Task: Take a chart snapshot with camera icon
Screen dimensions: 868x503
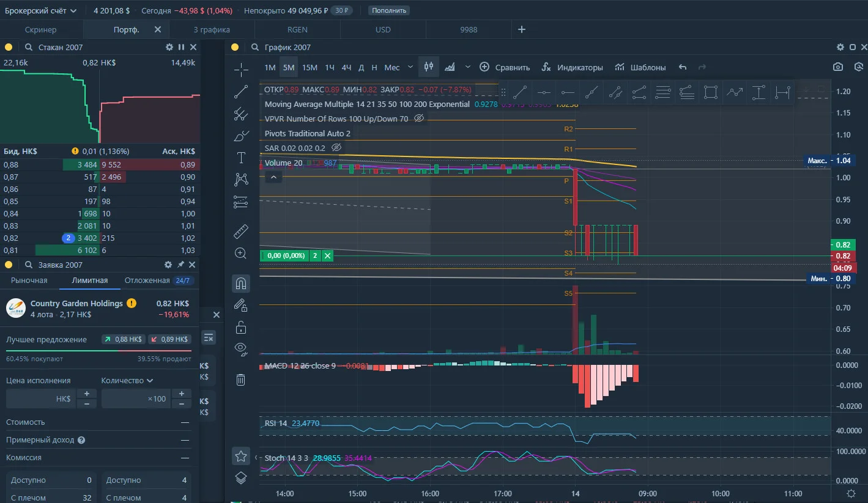Action: pyautogui.click(x=838, y=67)
